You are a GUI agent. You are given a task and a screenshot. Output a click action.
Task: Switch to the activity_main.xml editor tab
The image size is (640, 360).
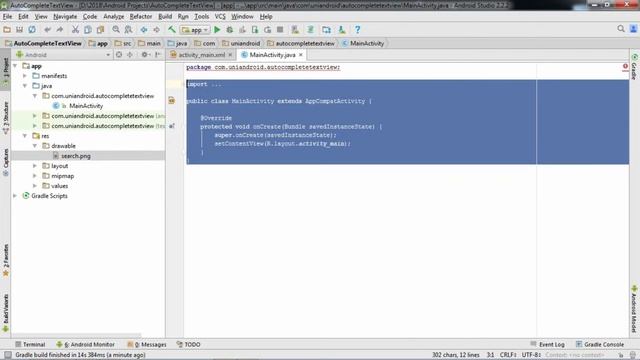[202, 55]
